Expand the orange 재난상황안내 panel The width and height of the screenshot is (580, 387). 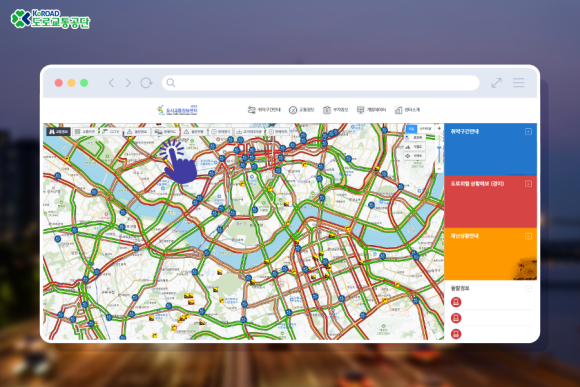[528, 236]
